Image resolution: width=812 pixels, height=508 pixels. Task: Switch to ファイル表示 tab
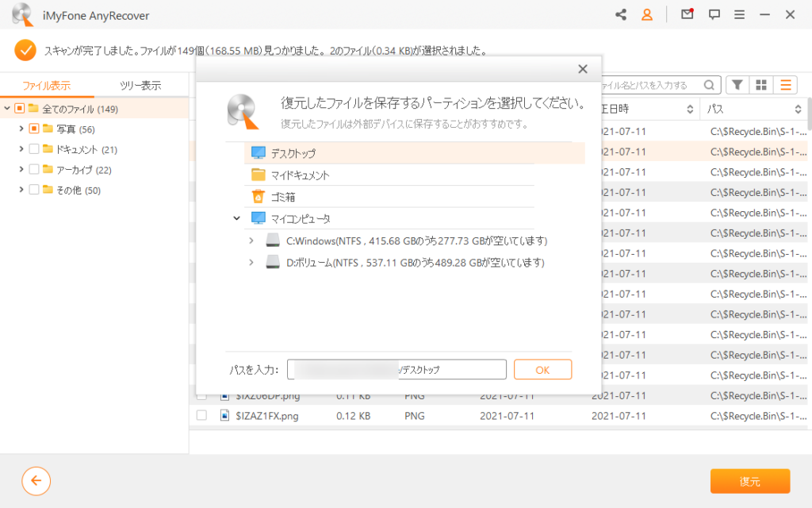tap(47, 86)
